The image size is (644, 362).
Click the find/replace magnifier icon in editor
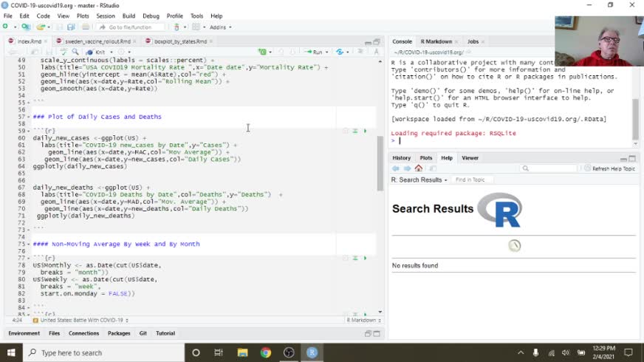(75, 52)
